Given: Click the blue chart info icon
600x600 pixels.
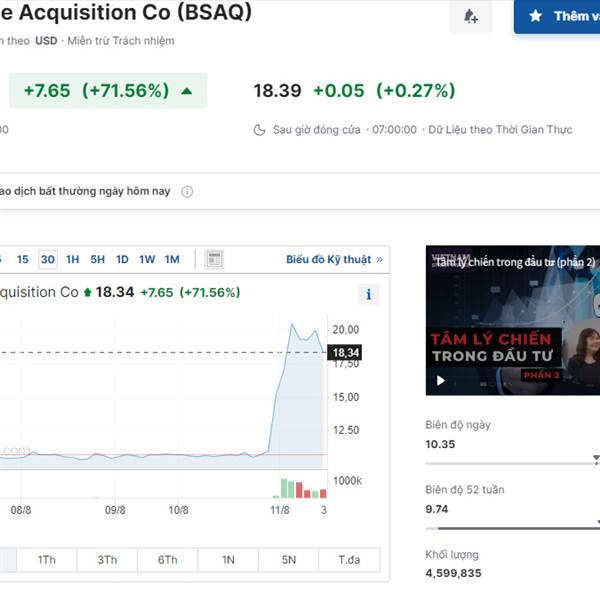Looking at the screenshot, I should click(368, 294).
